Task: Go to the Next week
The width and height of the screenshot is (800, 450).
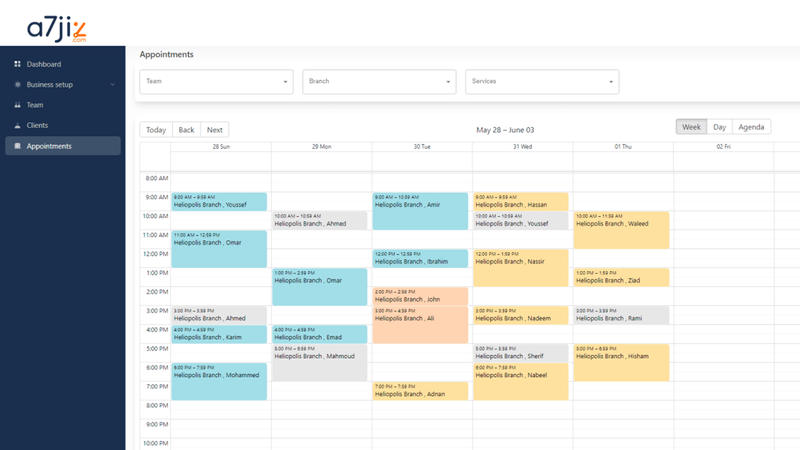Action: [215, 130]
